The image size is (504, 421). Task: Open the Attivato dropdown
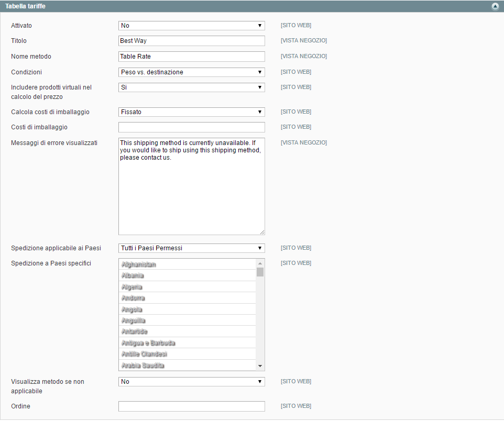(191, 25)
